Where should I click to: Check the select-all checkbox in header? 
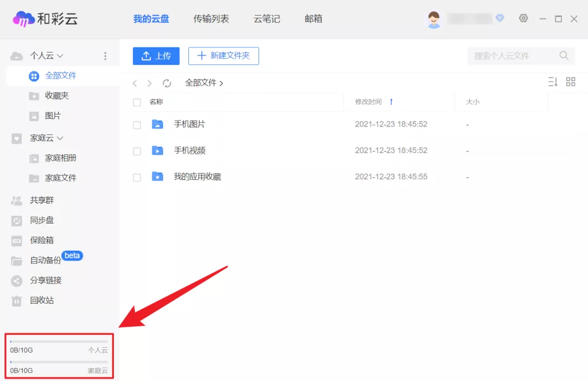coord(137,101)
